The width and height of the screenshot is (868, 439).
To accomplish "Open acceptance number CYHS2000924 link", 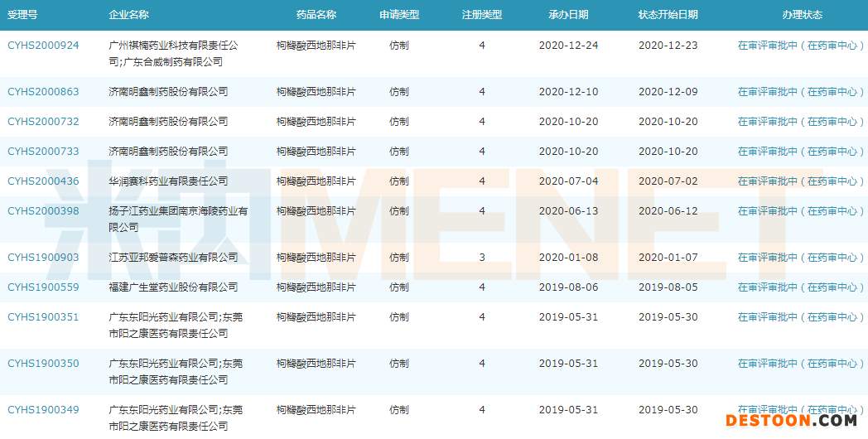I will 43,46.
